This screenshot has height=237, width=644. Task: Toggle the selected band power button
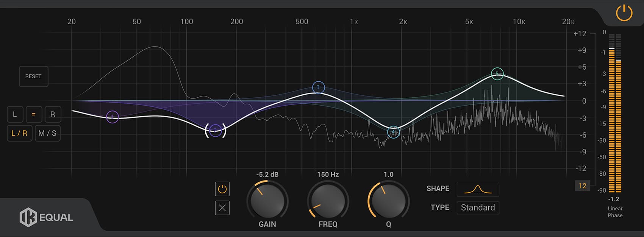pyautogui.click(x=222, y=189)
